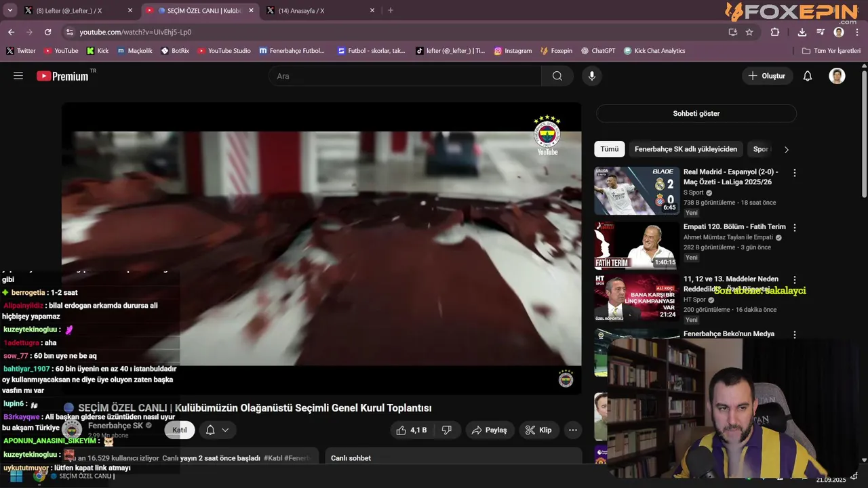This screenshot has height=488, width=868.
Task: Open the YouTube Studio bookmark
Action: click(224, 51)
